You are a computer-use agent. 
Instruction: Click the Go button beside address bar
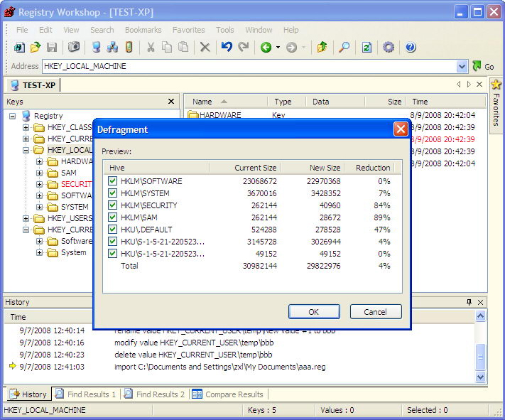pyautogui.click(x=482, y=66)
